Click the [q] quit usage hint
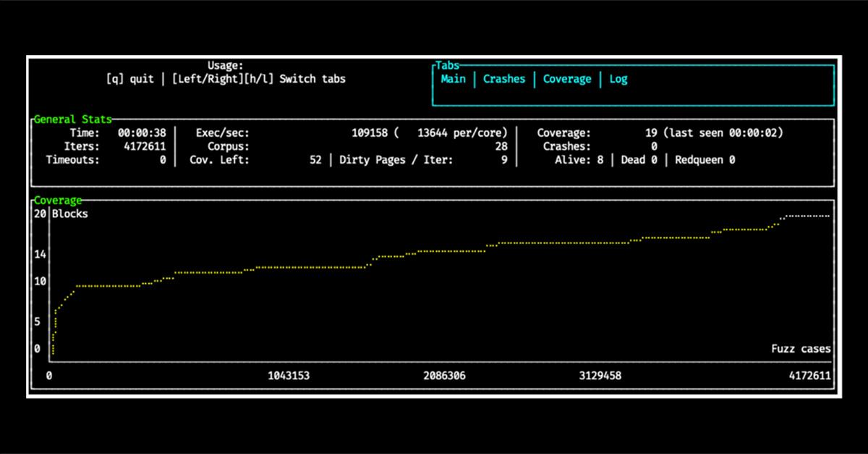 click(129, 79)
